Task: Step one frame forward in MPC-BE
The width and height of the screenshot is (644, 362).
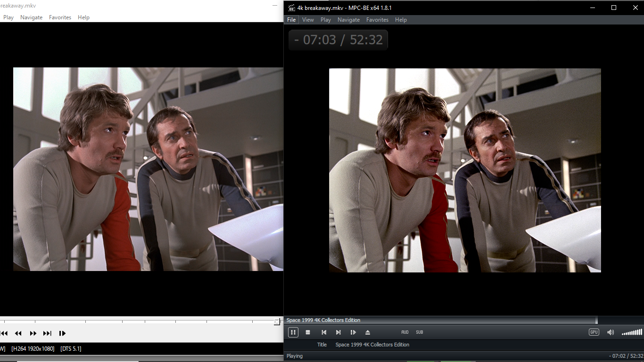Action: pos(353,332)
